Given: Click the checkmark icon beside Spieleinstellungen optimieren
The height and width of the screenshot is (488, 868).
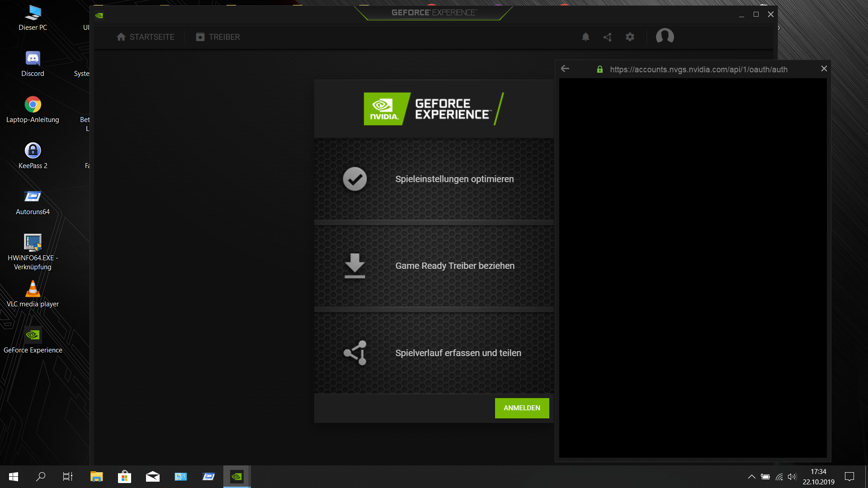Looking at the screenshot, I should tap(354, 179).
